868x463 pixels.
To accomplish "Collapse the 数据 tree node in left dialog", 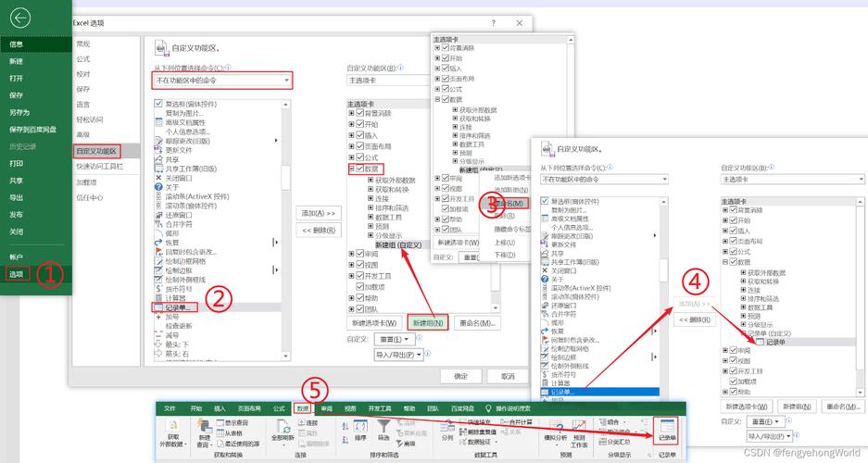I will (x=351, y=169).
